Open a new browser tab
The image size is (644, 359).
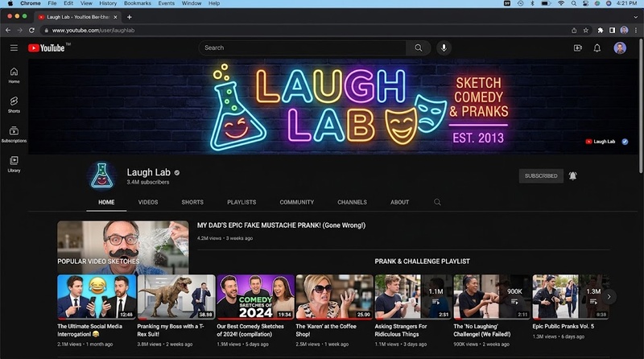tap(130, 17)
